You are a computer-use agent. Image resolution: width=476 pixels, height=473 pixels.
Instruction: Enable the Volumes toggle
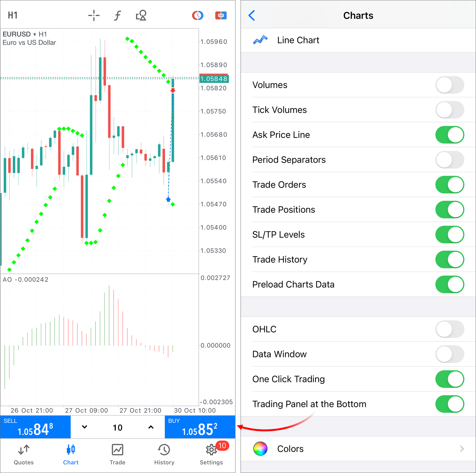point(450,85)
